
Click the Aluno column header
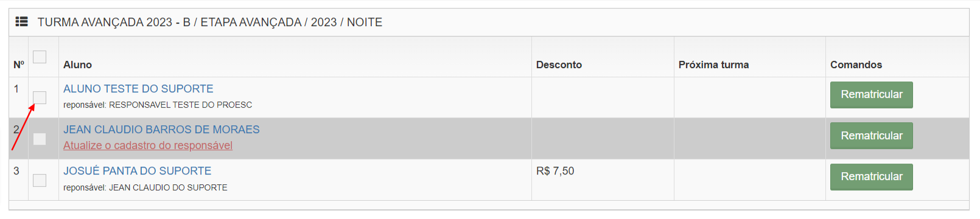[77, 64]
